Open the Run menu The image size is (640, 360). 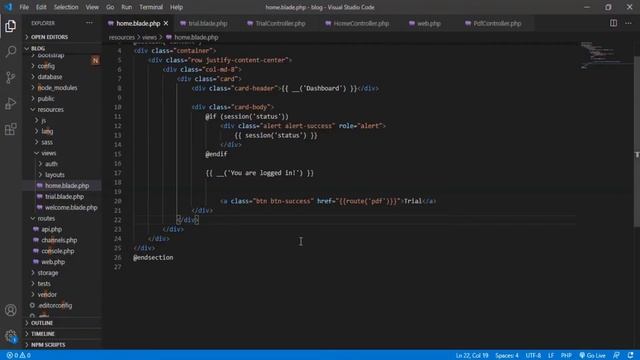(x=127, y=7)
